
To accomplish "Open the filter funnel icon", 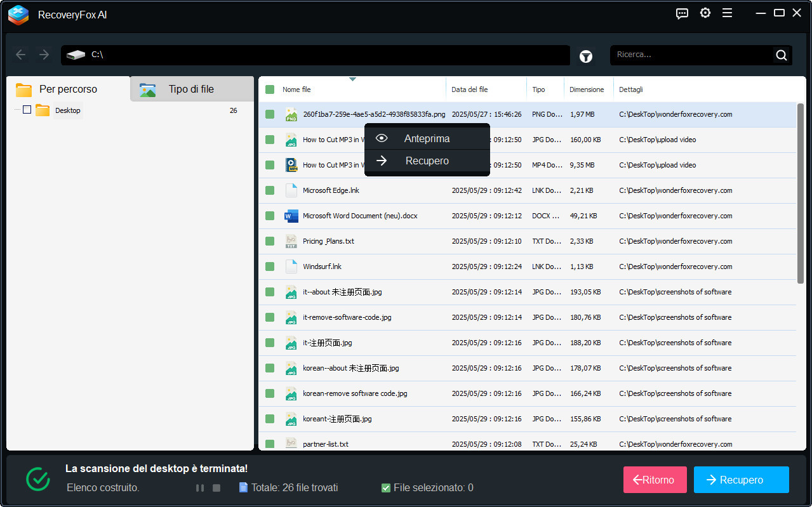I will [x=586, y=56].
